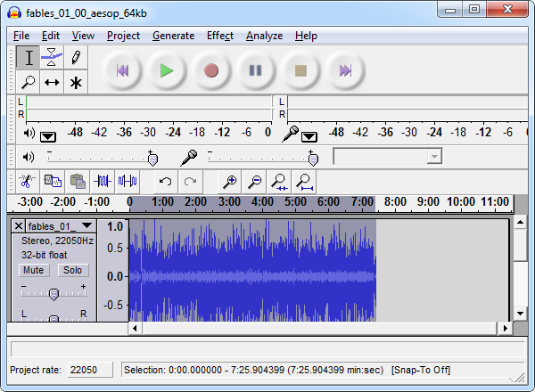Click vertical scrollbar down arrow
Viewport: 535px width, 392px height.
pyautogui.click(x=520, y=314)
